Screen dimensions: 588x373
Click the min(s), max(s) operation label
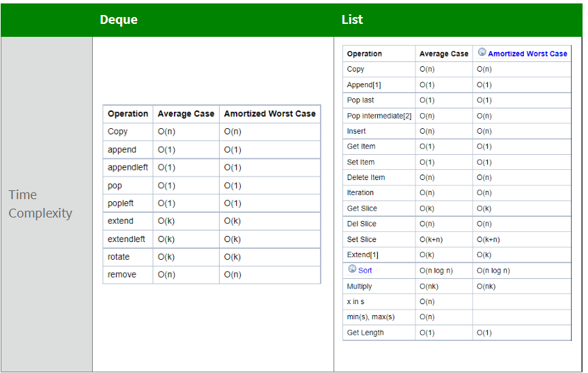coord(370,317)
